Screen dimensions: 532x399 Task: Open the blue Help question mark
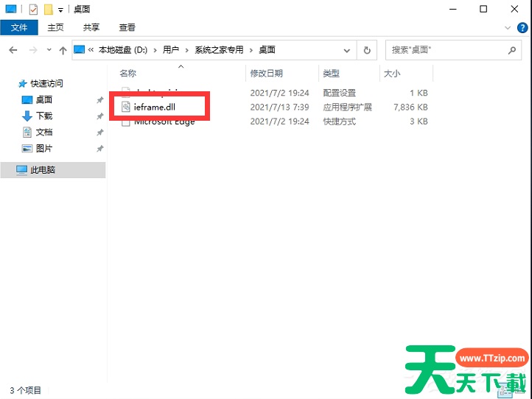521,27
